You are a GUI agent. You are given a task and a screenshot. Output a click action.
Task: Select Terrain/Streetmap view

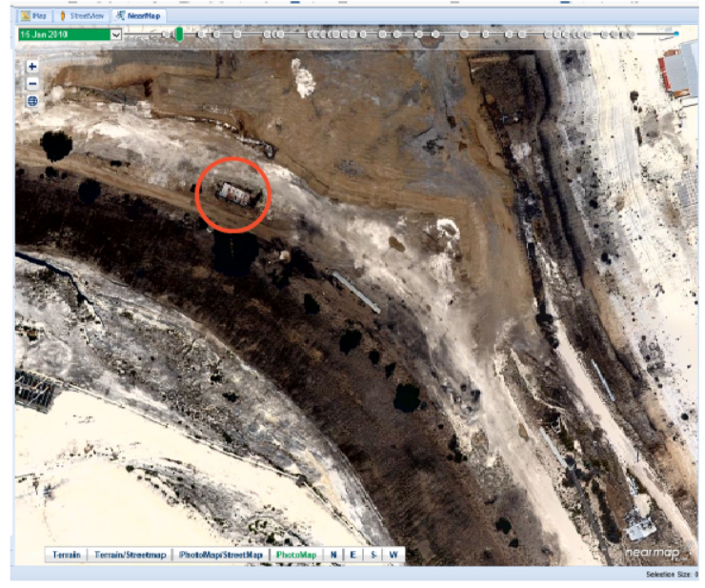[x=130, y=555]
